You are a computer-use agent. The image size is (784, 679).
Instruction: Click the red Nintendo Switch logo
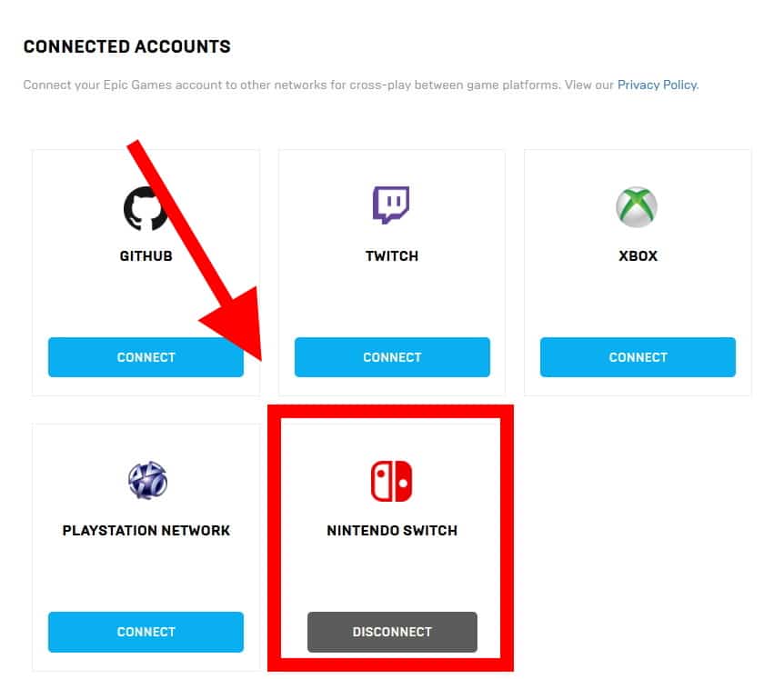pyautogui.click(x=392, y=481)
